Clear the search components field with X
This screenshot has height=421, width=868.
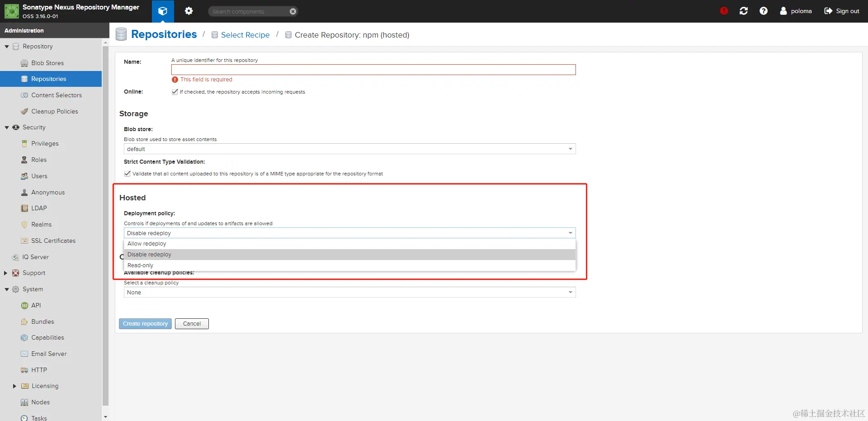[293, 11]
